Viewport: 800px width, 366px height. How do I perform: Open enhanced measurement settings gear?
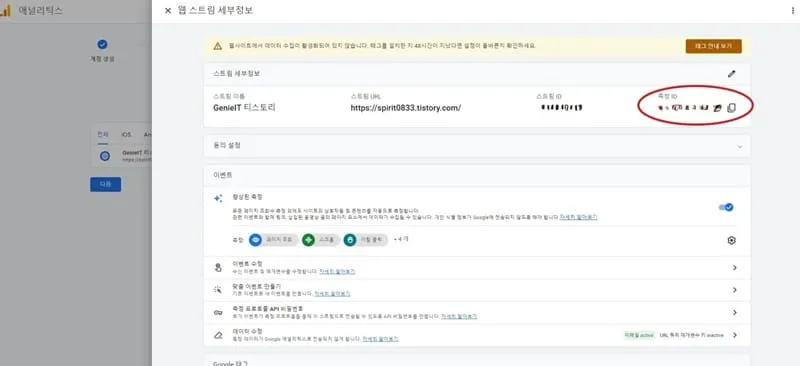point(731,240)
